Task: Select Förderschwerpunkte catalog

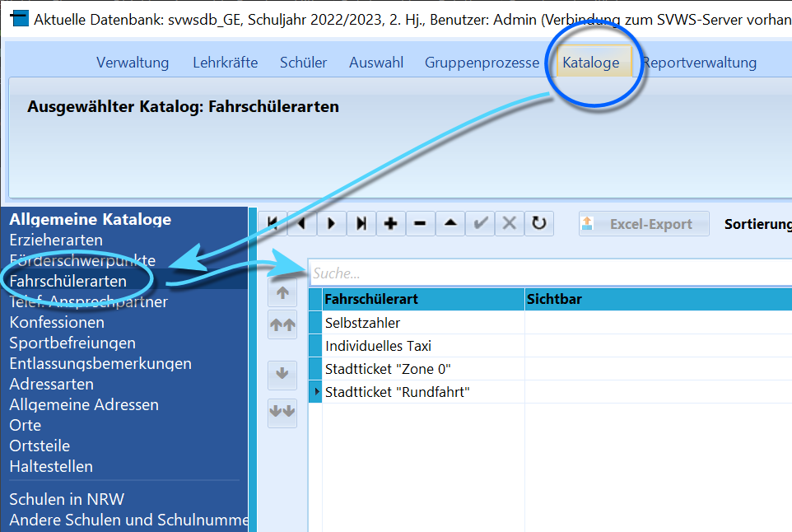Action: (82, 261)
